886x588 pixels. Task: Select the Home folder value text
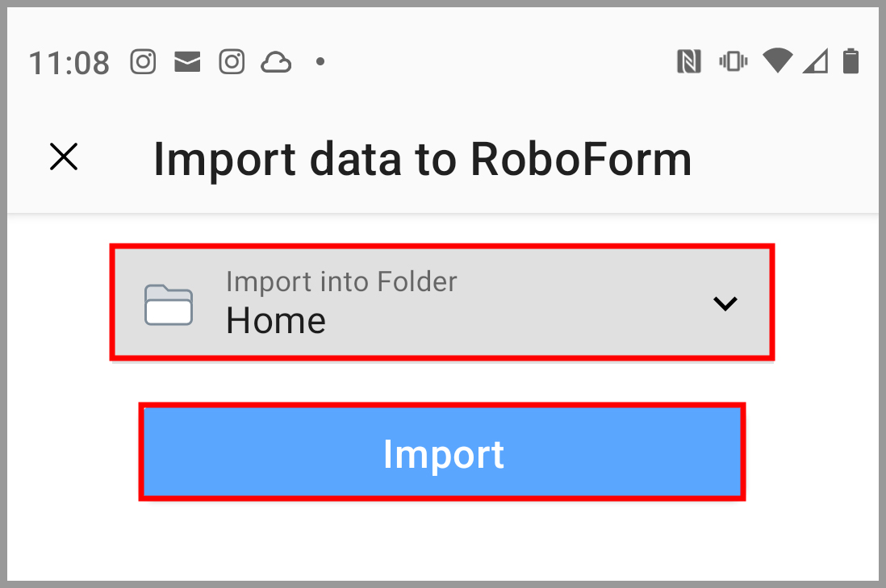(x=276, y=321)
